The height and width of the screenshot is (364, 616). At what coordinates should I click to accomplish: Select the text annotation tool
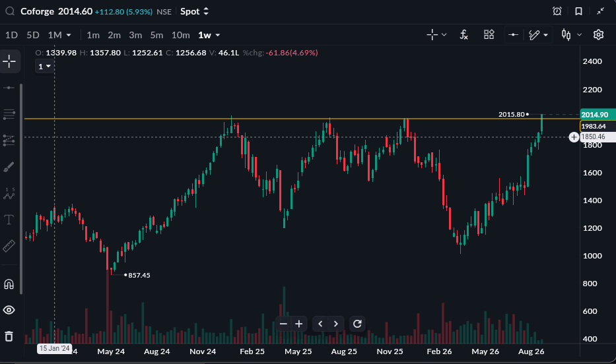click(9, 220)
